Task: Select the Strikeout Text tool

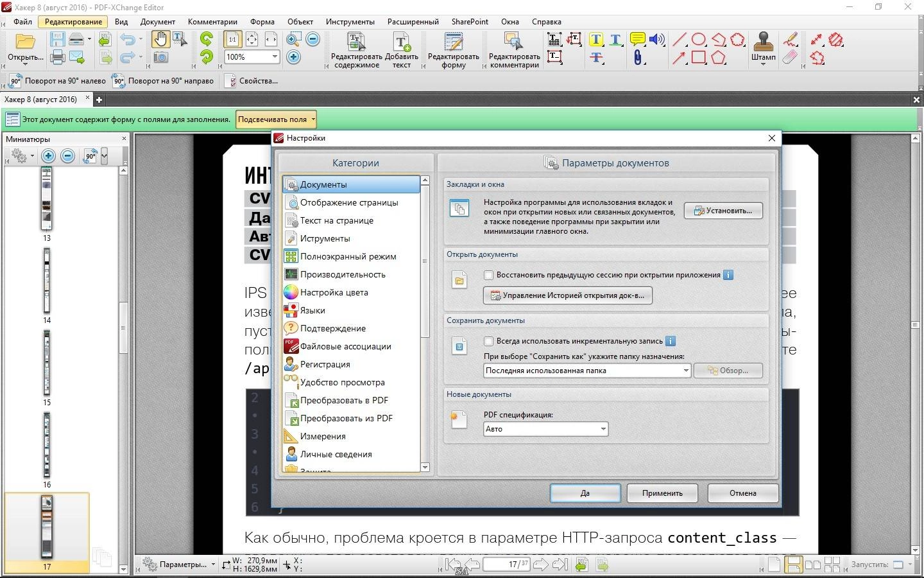Action: pos(596,58)
